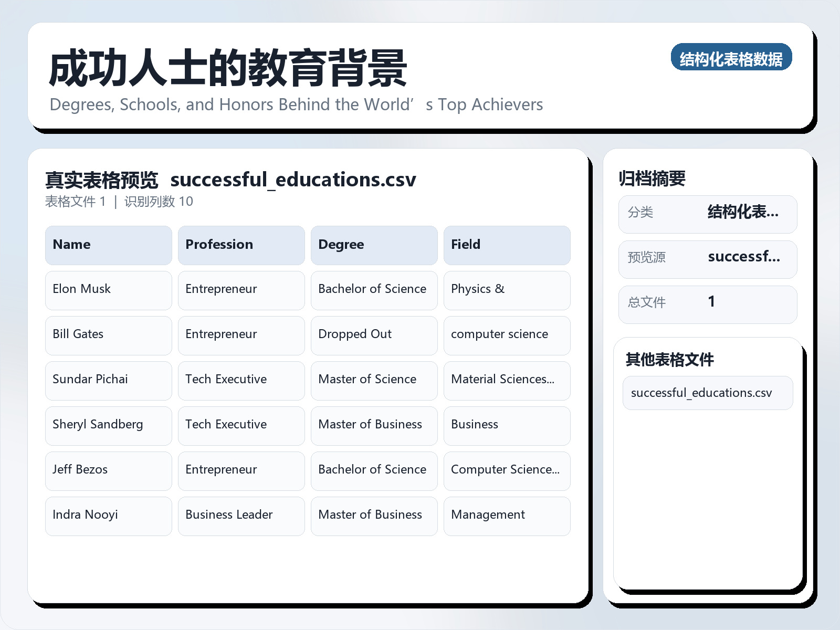
Task: Select the Field column header
Action: (507, 245)
